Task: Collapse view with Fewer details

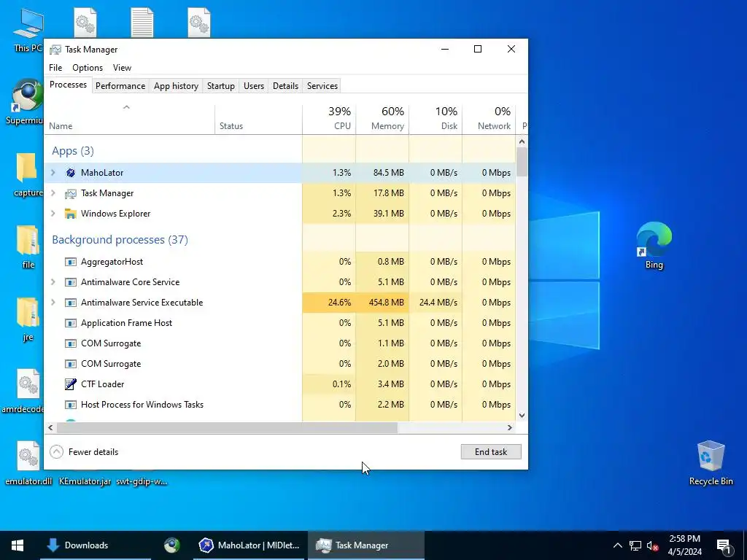Action: tap(85, 452)
